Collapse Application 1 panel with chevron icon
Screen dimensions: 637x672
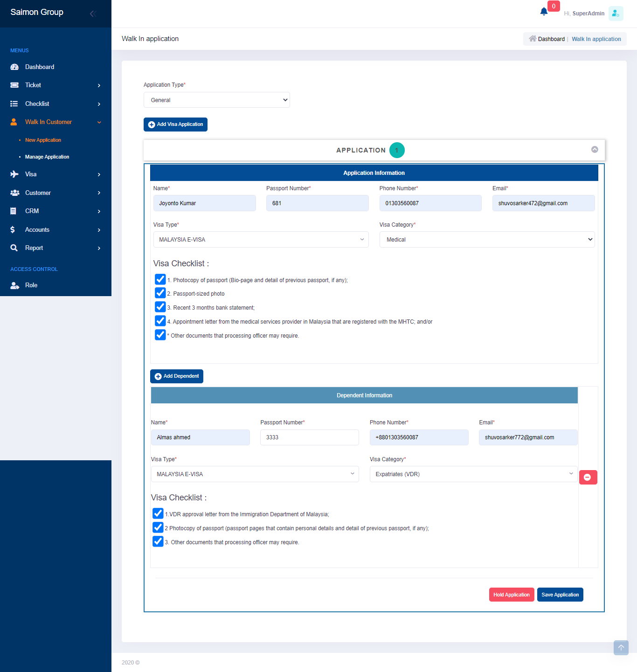(x=595, y=150)
